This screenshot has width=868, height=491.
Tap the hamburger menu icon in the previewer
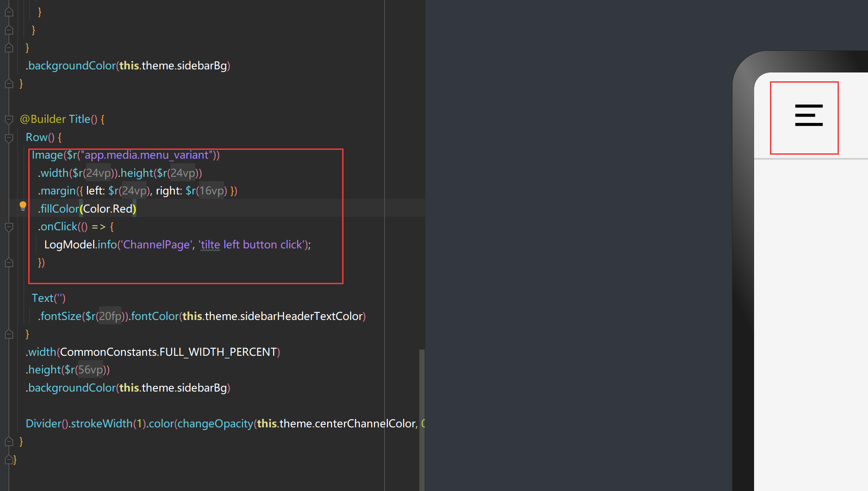pos(809,115)
